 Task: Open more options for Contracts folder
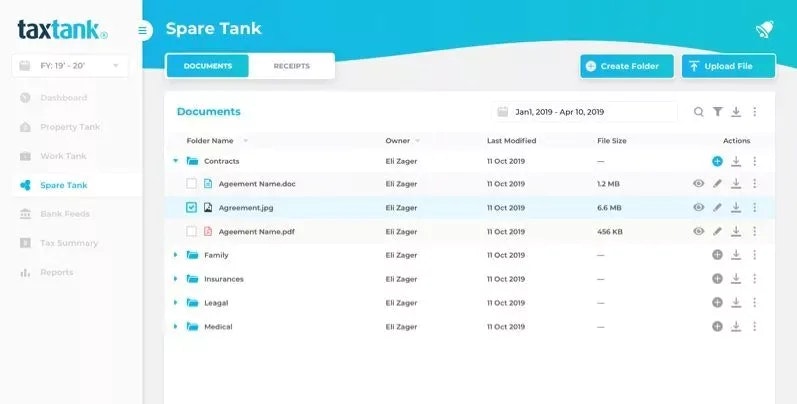pos(754,161)
